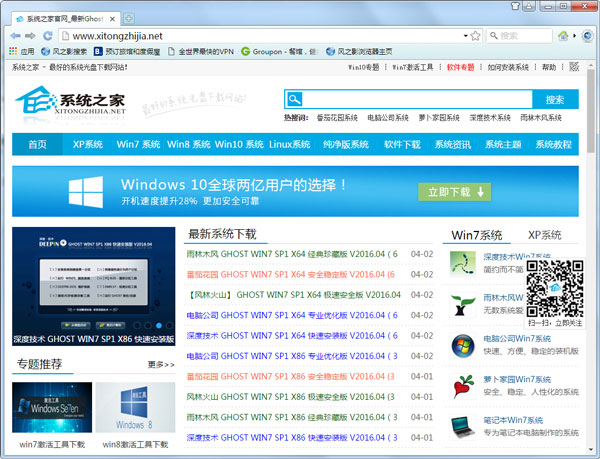The width and height of the screenshot is (600, 459).
Task: Click the floating QR code image
Action: (555, 289)
